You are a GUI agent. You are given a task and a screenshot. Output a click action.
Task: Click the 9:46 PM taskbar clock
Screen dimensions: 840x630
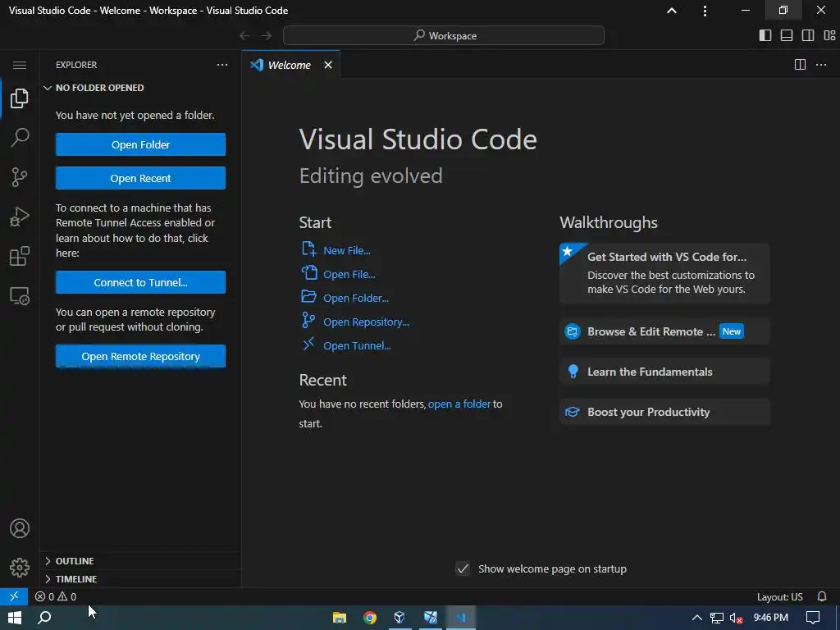770,618
